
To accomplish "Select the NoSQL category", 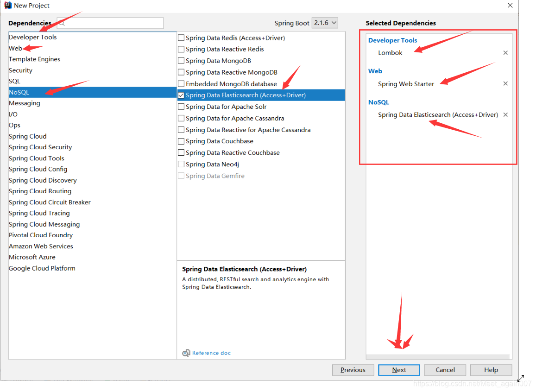I will point(92,92).
